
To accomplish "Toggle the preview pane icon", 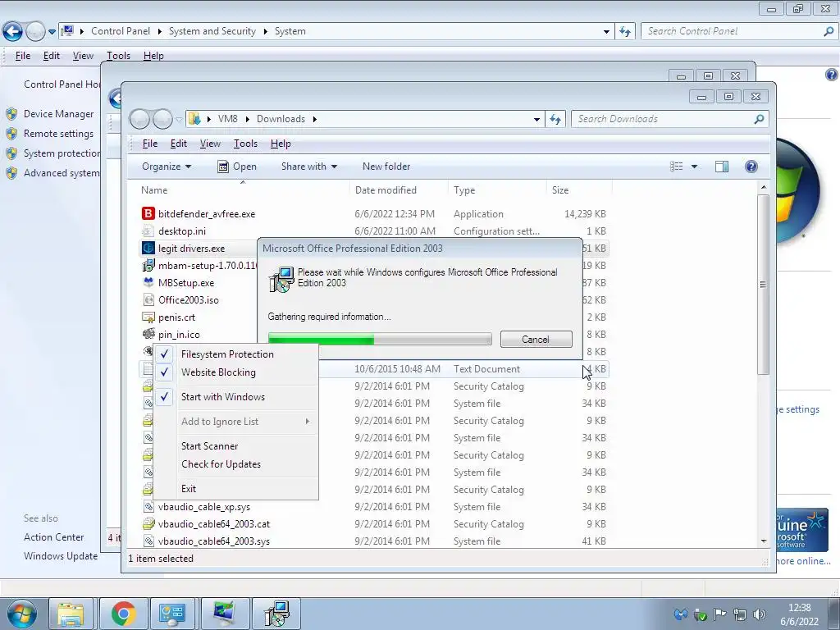I will (x=722, y=167).
